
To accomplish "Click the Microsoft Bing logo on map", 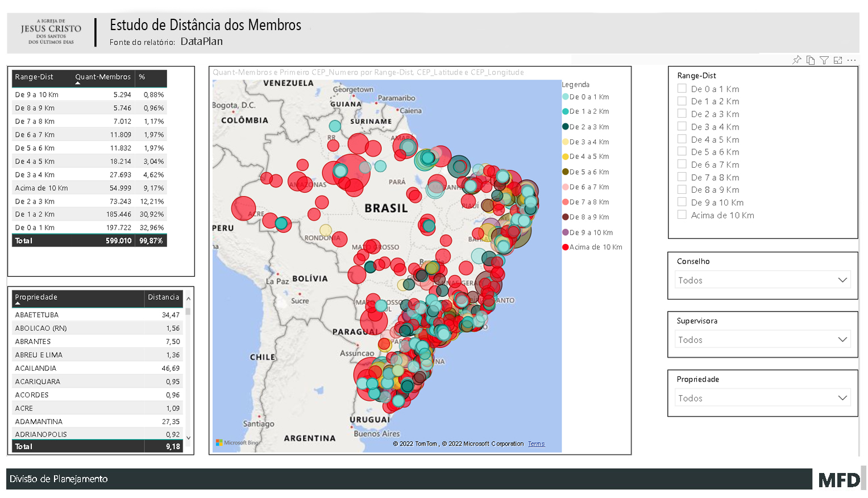I will (238, 443).
